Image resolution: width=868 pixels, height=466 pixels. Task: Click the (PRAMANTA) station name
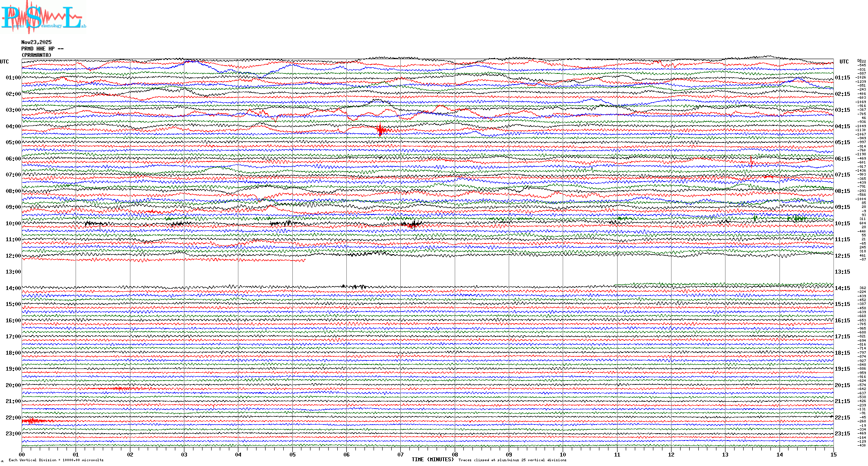click(x=36, y=55)
